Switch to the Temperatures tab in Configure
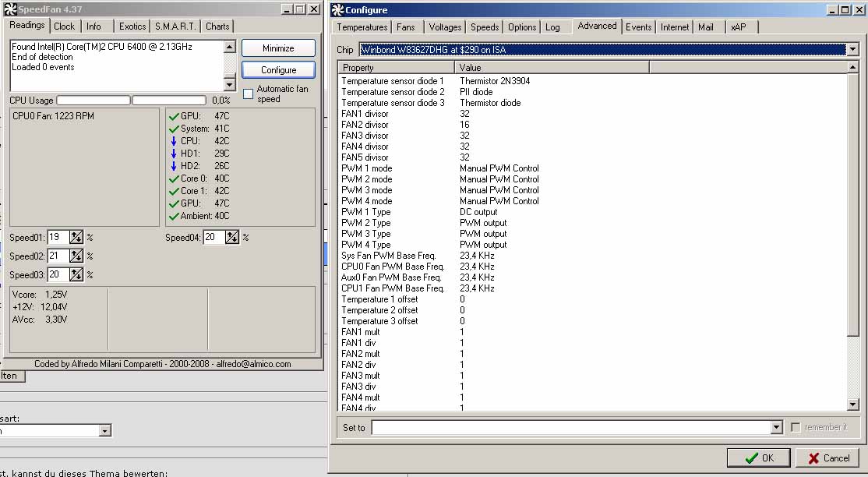868x477 pixels. (362, 27)
